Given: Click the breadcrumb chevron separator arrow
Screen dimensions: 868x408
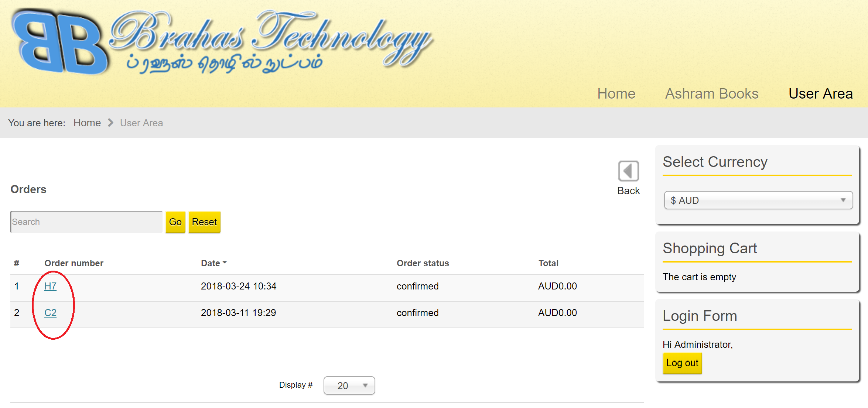Looking at the screenshot, I should pos(110,123).
